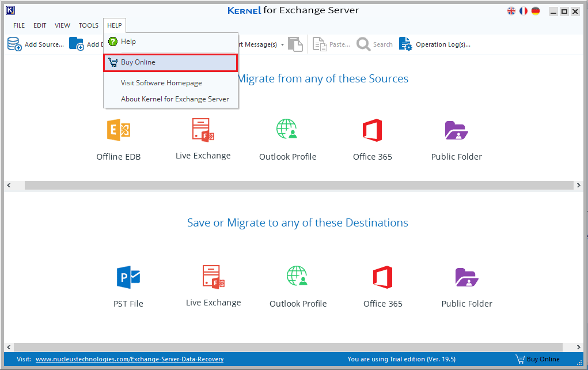The width and height of the screenshot is (588, 370).
Task: Select Office 365 destination icon
Action: click(x=382, y=278)
